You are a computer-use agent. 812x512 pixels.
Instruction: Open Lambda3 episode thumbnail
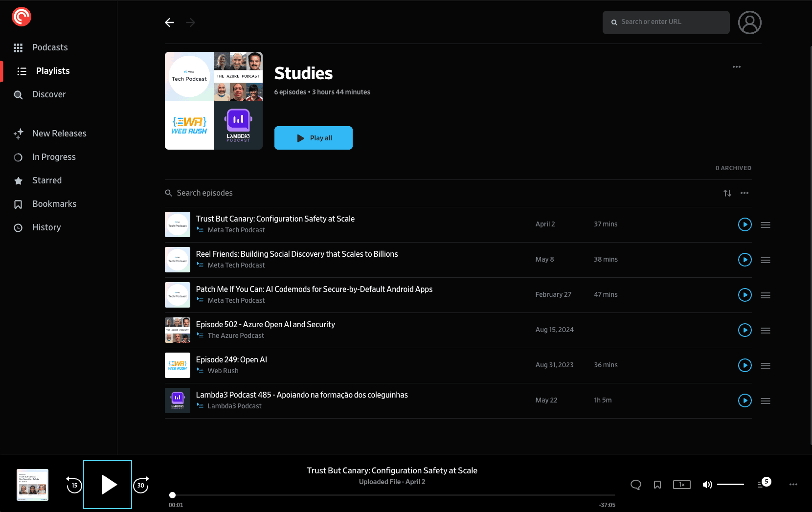pyautogui.click(x=178, y=401)
